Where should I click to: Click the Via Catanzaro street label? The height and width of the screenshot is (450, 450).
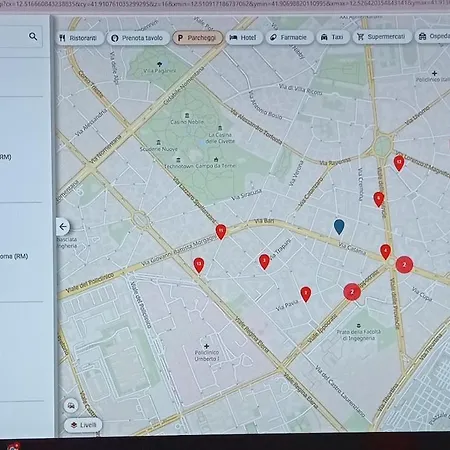tap(311, 193)
